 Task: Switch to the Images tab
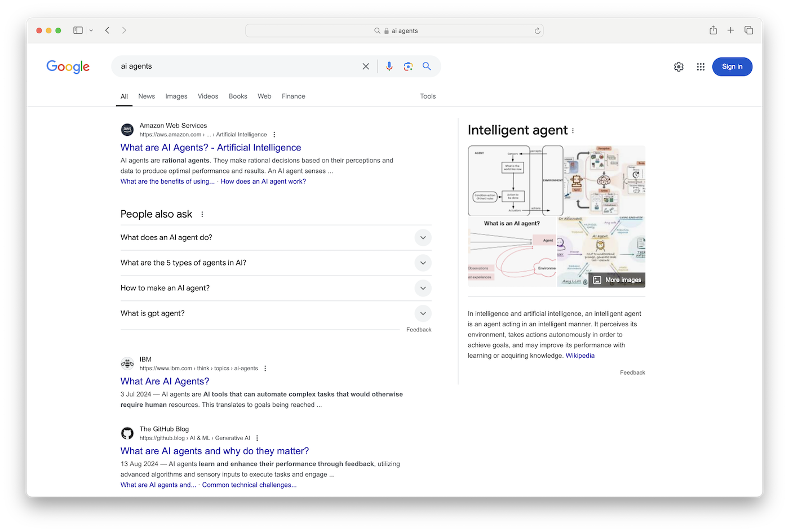pos(176,96)
